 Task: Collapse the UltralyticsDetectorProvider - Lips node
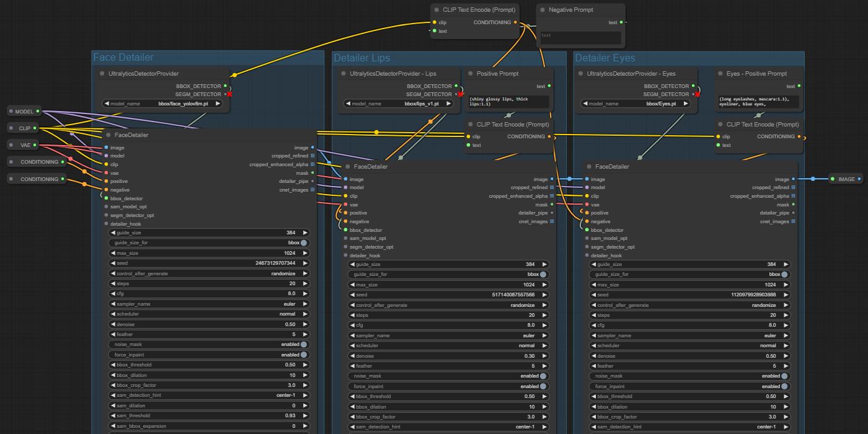[344, 74]
